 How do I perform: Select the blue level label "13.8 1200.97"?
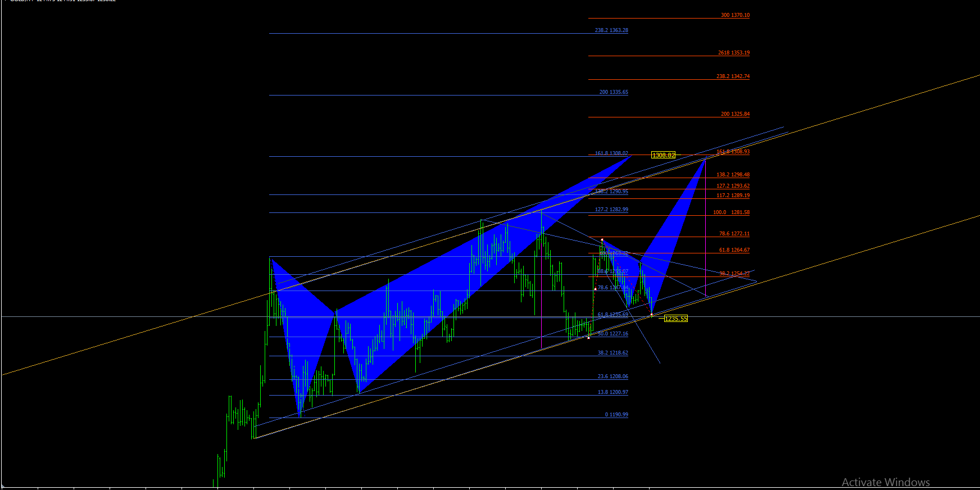[612, 392]
